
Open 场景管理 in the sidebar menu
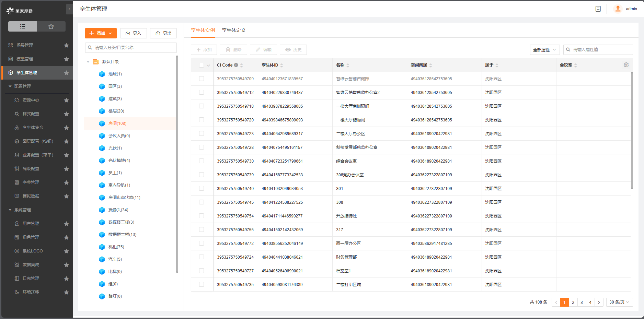pos(25,45)
